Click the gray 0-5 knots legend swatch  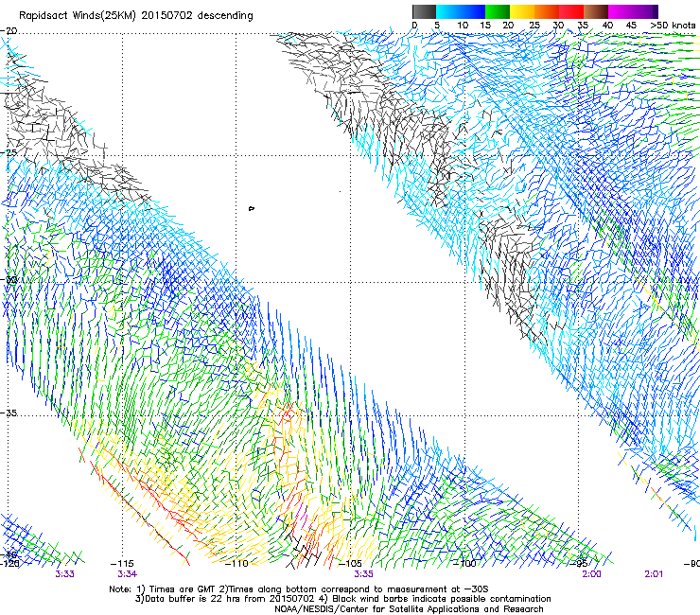(x=424, y=11)
